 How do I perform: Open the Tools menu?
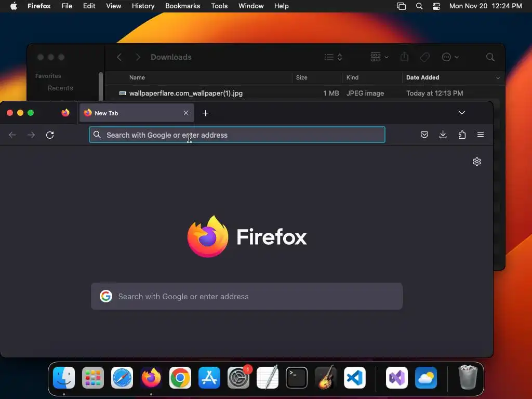pyautogui.click(x=219, y=6)
